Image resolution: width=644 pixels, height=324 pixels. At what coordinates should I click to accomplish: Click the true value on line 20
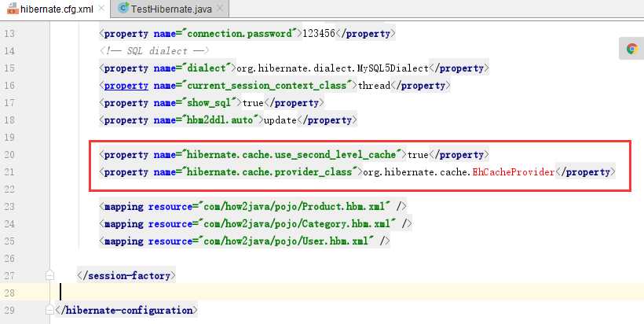point(418,155)
